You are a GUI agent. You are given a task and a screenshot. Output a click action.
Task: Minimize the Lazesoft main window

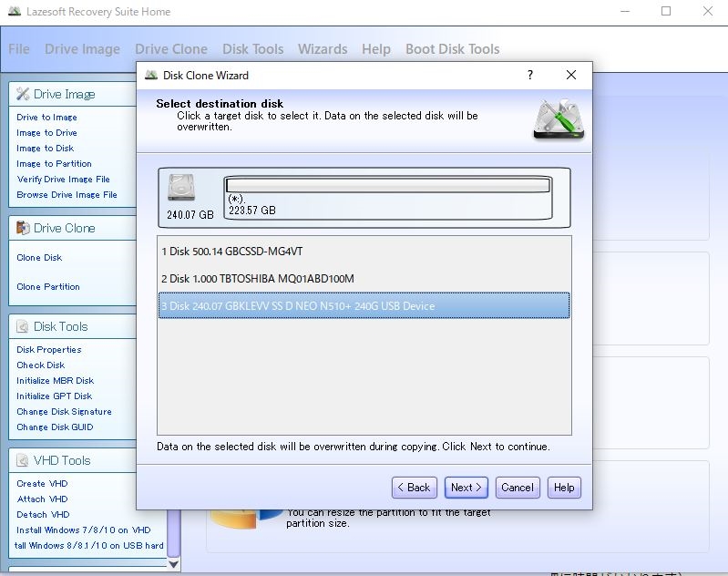[x=625, y=11]
